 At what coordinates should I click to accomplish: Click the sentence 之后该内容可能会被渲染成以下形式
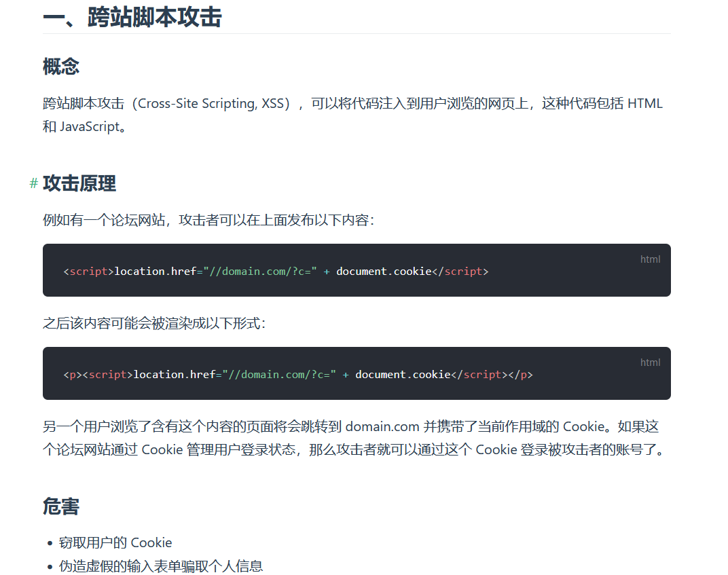coord(154,323)
